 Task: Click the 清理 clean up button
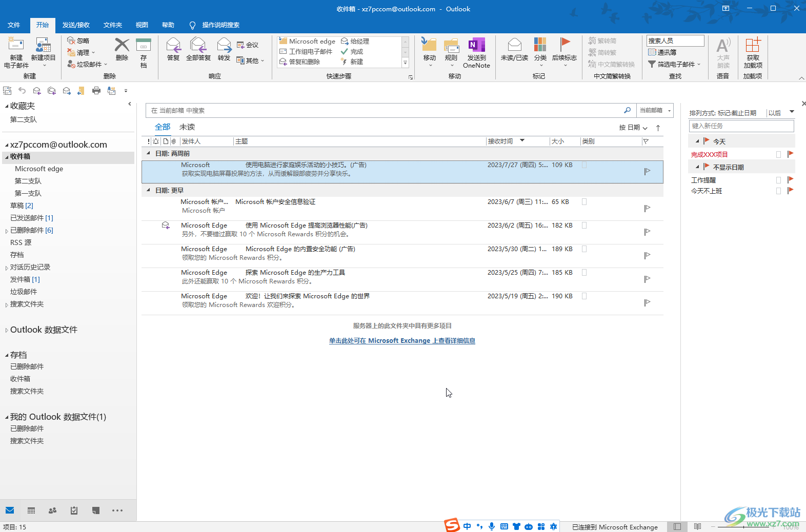tap(81, 52)
